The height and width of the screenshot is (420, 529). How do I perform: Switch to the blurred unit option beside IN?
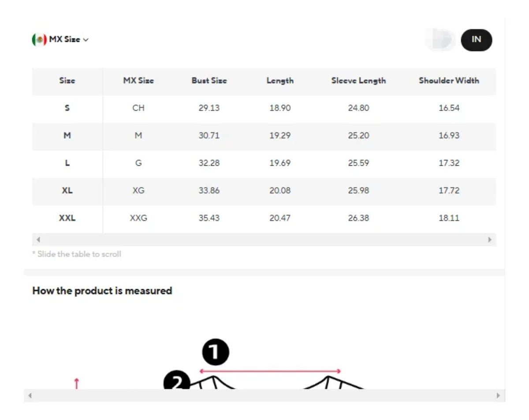(x=441, y=40)
